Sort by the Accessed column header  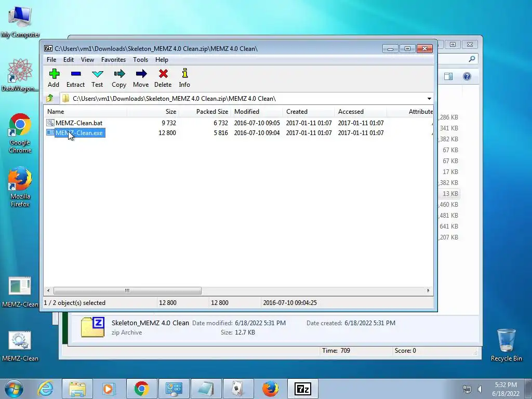point(361,112)
